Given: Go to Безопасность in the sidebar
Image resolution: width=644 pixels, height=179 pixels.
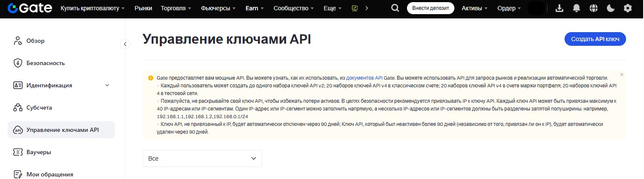Looking at the screenshot, I should click(45, 63).
